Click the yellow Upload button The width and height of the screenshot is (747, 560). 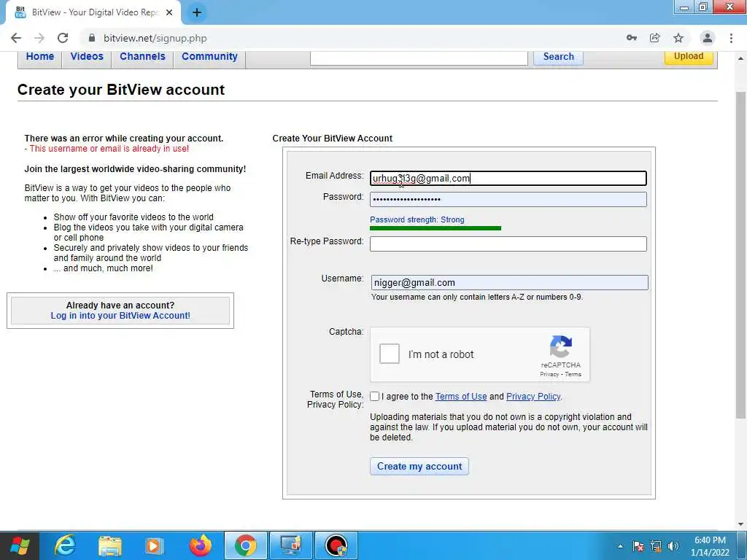689,56
